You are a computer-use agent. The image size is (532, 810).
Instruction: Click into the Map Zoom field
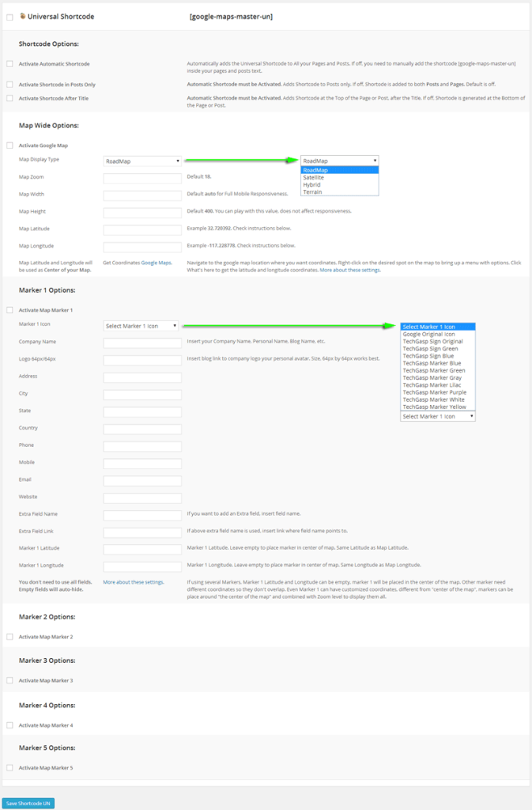pos(142,178)
